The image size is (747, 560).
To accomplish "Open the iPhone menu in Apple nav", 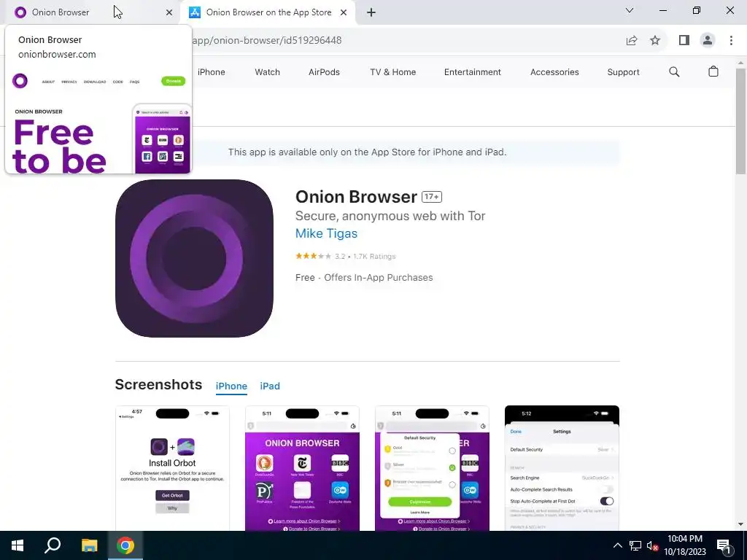I will click(211, 72).
